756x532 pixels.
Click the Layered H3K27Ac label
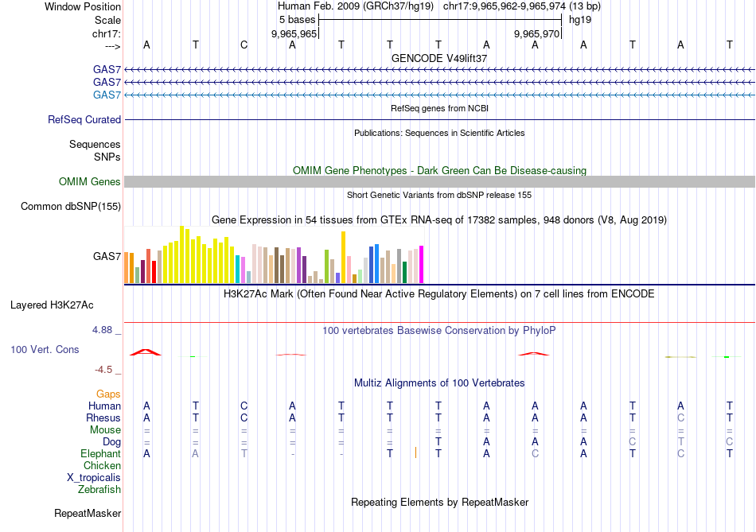click(x=52, y=305)
